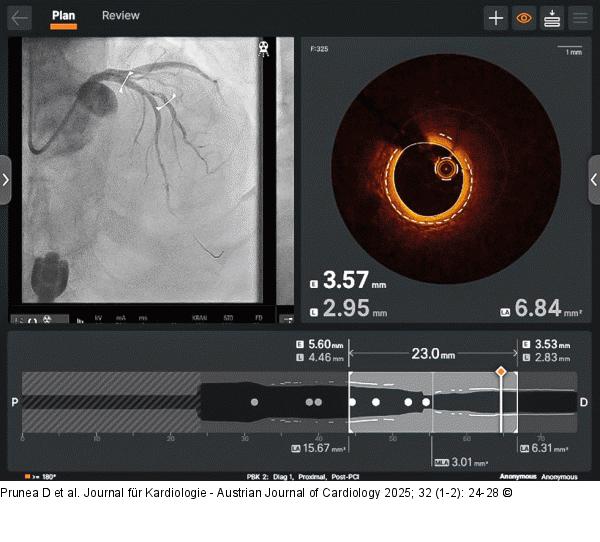600x542 pixels.
Task: Click the orange diamond frame marker
Action: tap(501, 371)
